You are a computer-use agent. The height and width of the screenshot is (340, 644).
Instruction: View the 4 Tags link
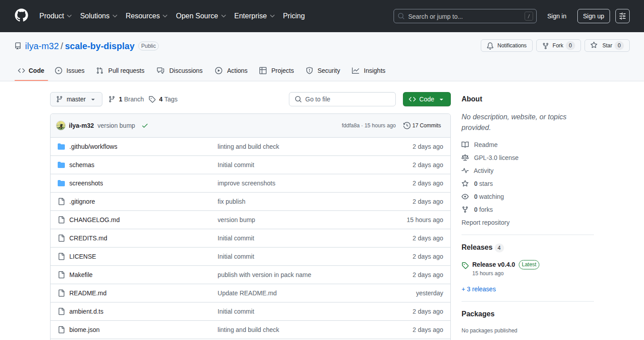(x=163, y=99)
